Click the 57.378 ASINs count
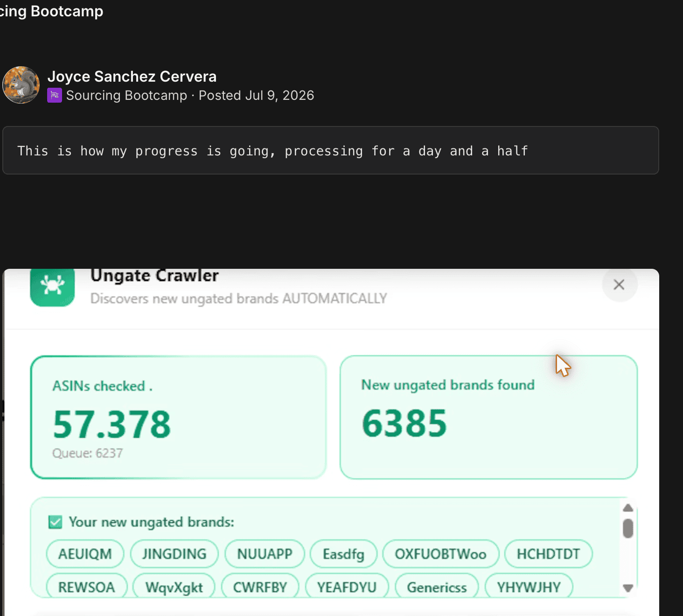 point(112,424)
